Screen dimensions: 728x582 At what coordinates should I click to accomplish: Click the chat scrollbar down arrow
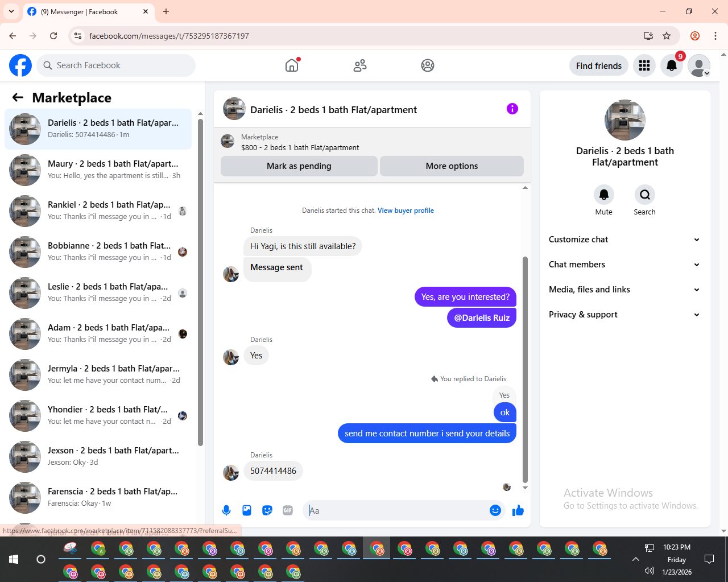point(525,488)
